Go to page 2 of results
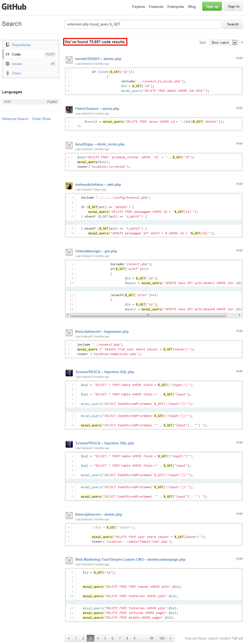This screenshot has height=644, width=246. tap(83, 638)
